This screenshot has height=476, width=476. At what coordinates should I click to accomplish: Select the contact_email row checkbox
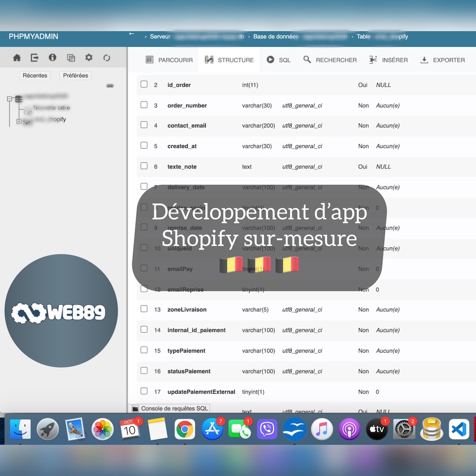click(x=144, y=125)
